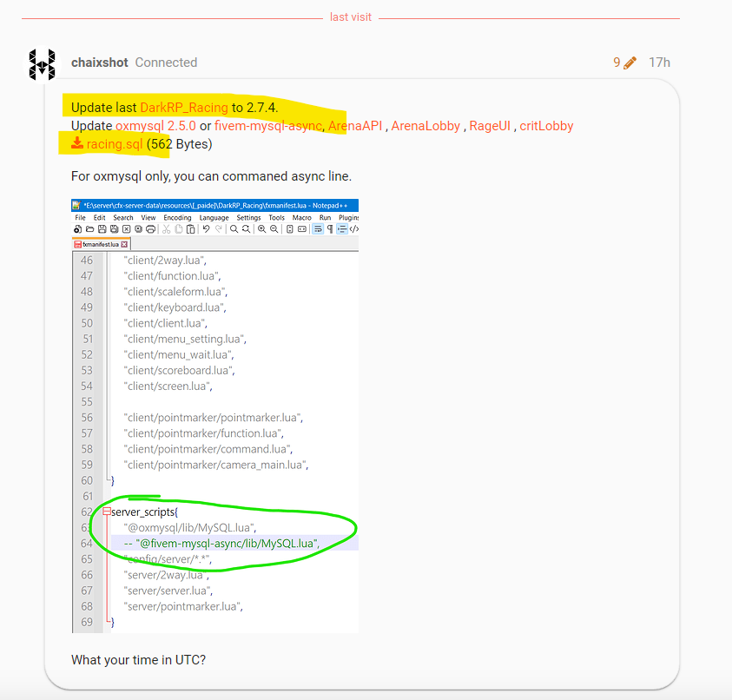Click the Zoom Out icon
Screen dimensions: 732x700
coord(274,228)
